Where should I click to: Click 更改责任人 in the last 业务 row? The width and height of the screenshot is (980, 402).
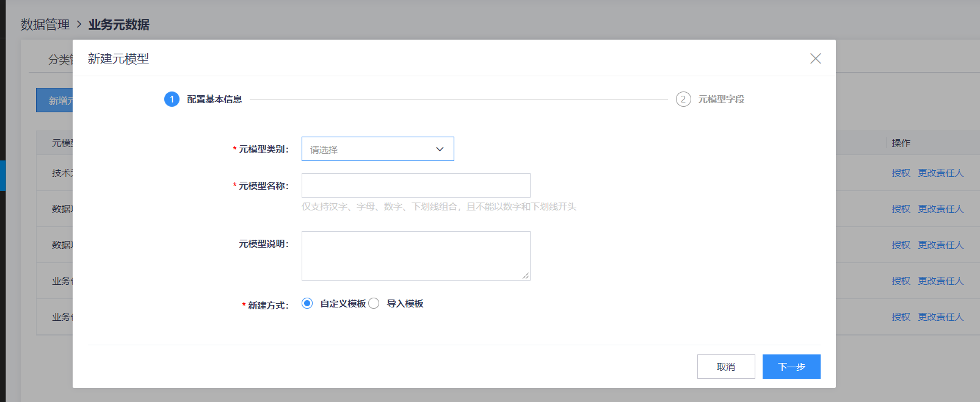(941, 317)
